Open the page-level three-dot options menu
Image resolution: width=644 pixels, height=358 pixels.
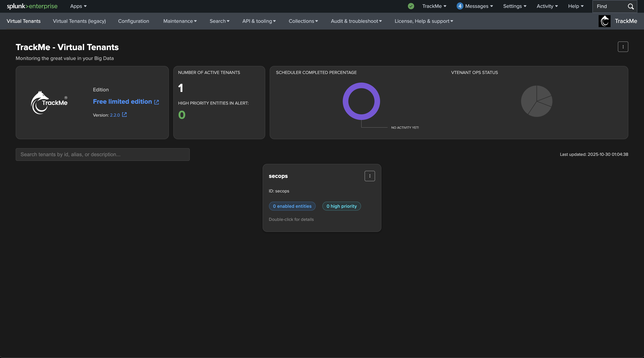pos(623,47)
